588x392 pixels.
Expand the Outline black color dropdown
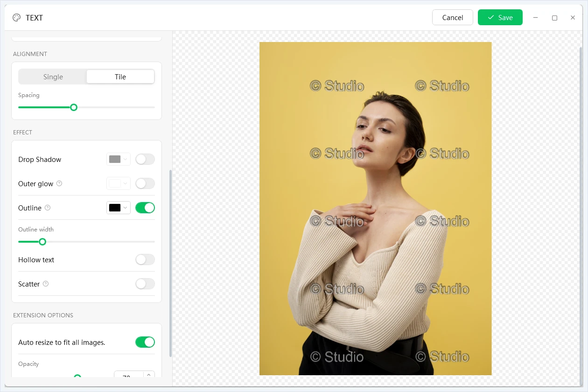pos(119,208)
